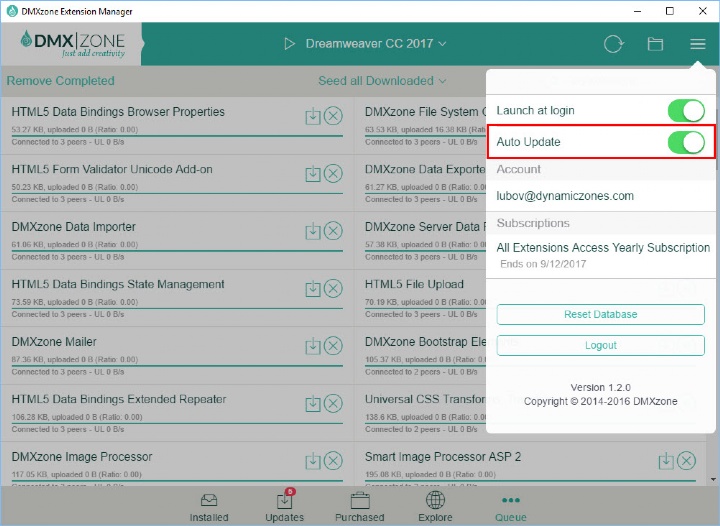
Task: Switch to the Queue tab
Action: pyautogui.click(x=511, y=507)
